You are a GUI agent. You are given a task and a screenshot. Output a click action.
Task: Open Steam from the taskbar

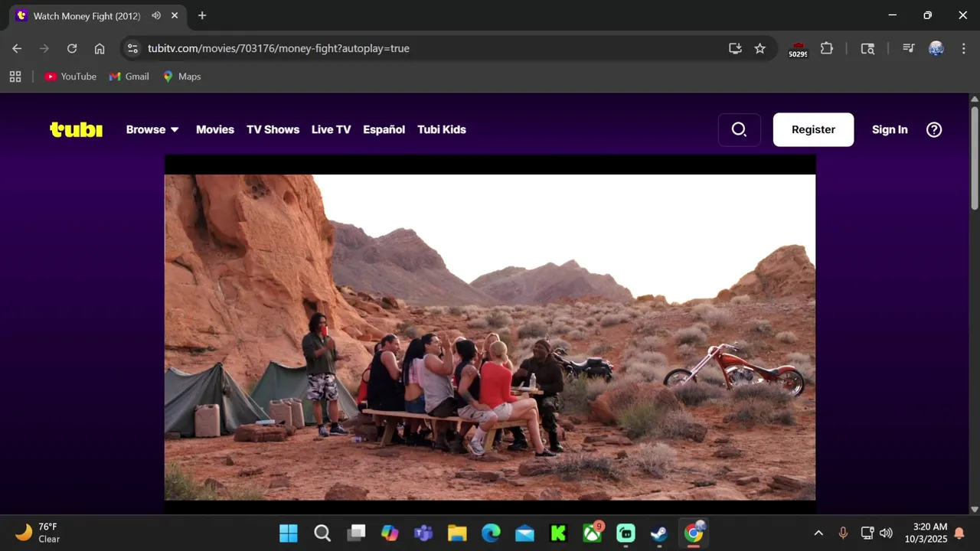coord(659,533)
